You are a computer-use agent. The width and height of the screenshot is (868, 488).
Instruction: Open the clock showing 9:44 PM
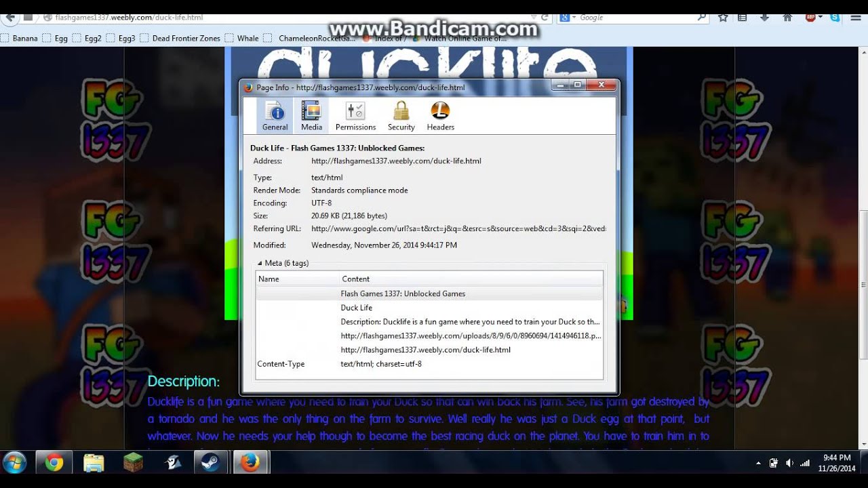(837, 463)
